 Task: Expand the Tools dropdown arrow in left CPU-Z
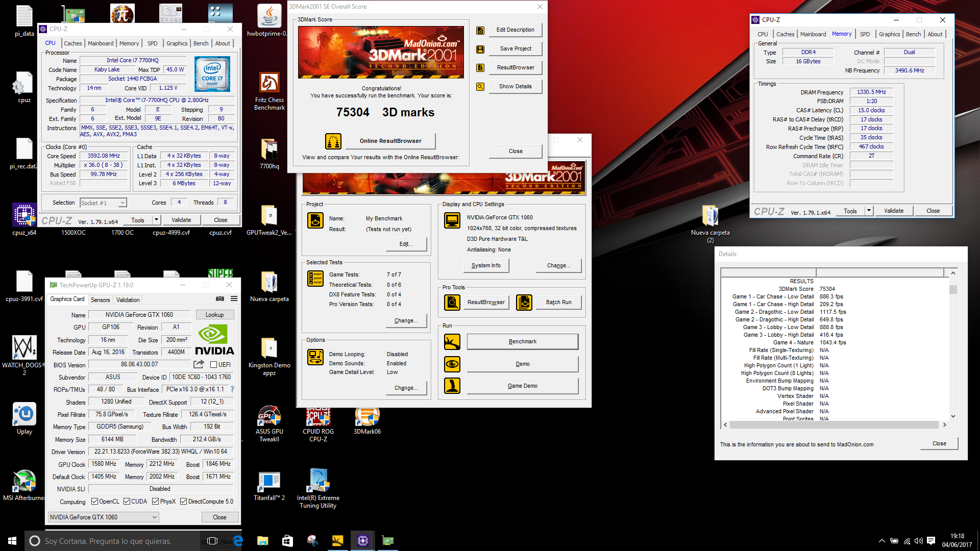(157, 220)
